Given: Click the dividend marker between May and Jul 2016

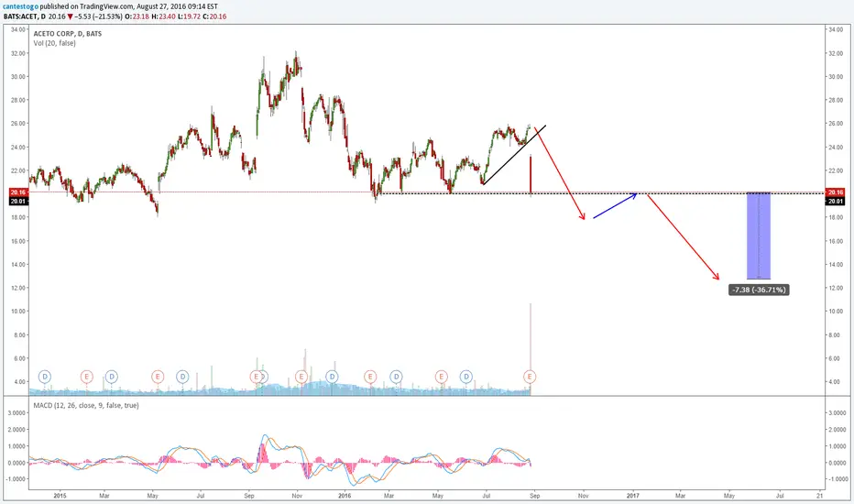Looking at the screenshot, I should (466, 377).
